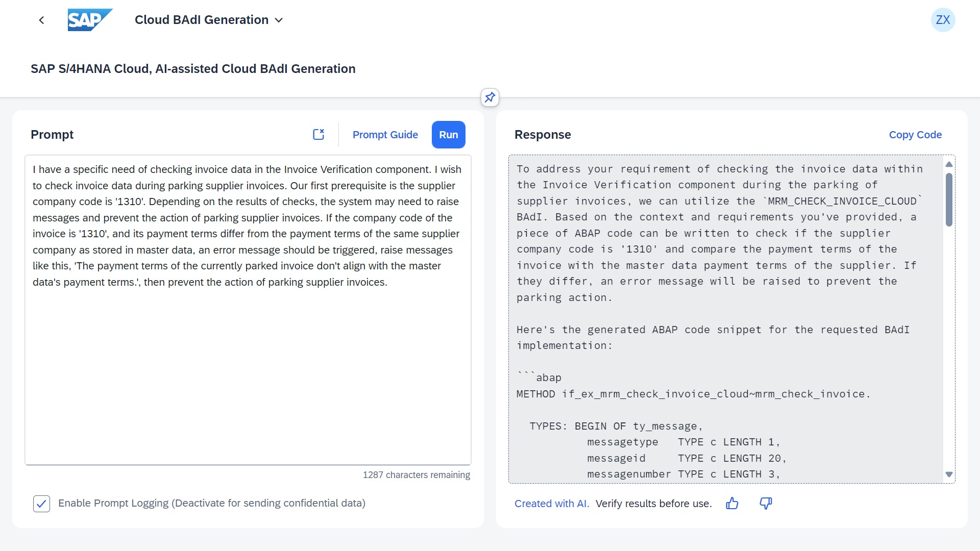Click into the prompt text area

[x=248, y=310]
